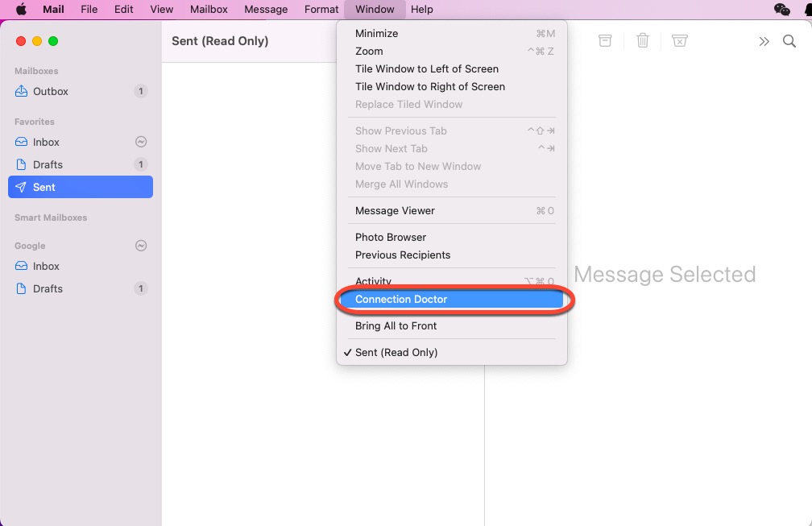Viewport: 812px width, 526px height.
Task: Open the Format menu in the menu bar
Action: click(x=321, y=10)
